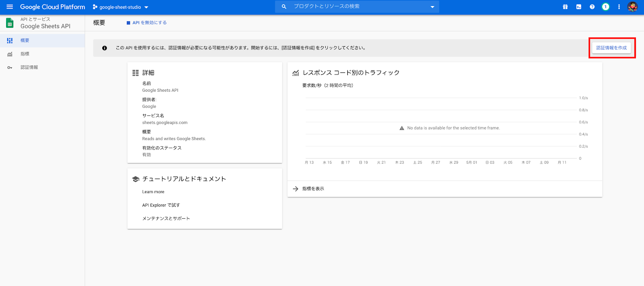The width and height of the screenshot is (644, 286).
Task: Click the warning triangle in the chart
Action: (x=402, y=128)
